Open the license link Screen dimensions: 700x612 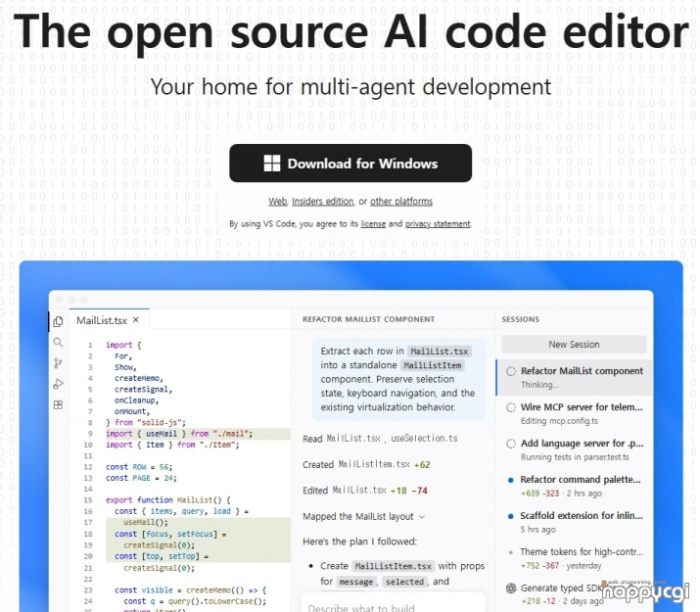click(373, 223)
